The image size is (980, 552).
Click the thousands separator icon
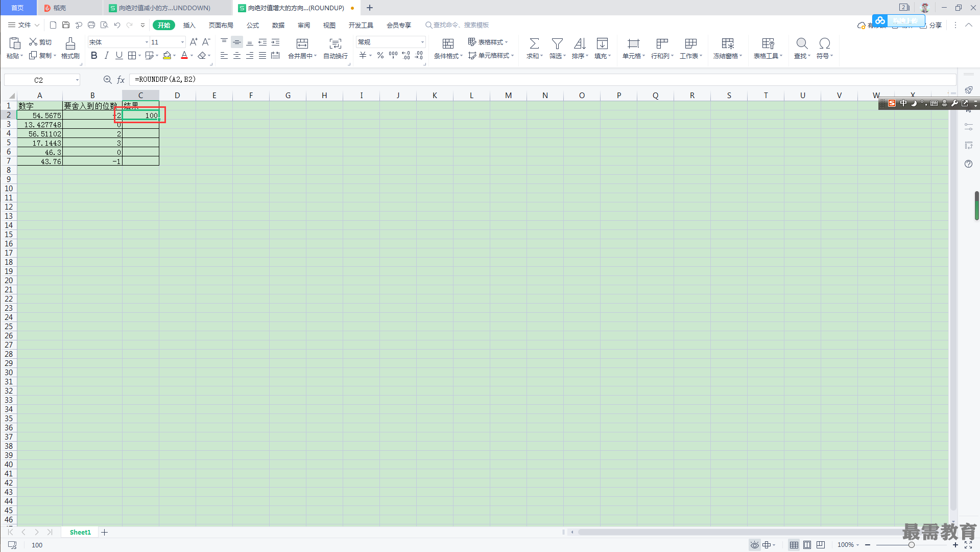(x=393, y=55)
